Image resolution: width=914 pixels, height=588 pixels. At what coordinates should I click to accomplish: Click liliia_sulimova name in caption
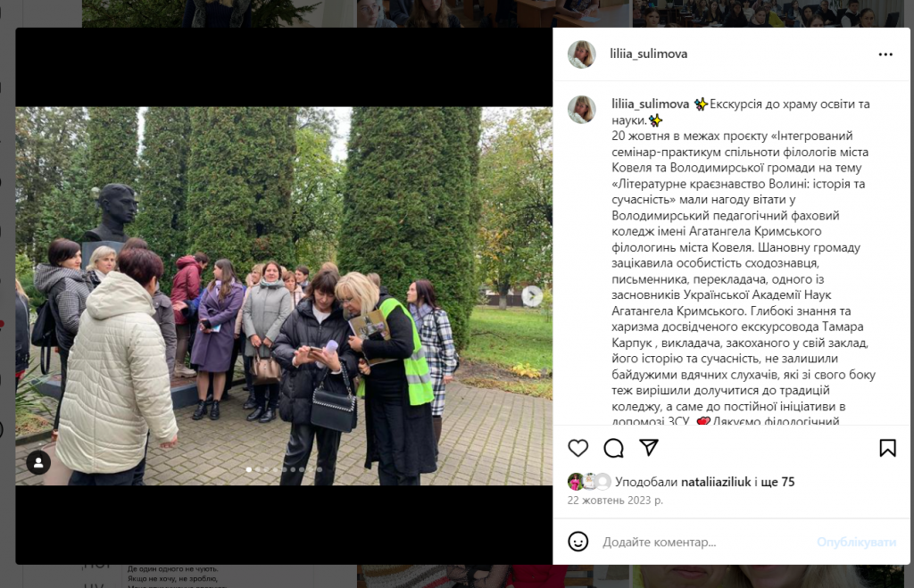[650, 104]
